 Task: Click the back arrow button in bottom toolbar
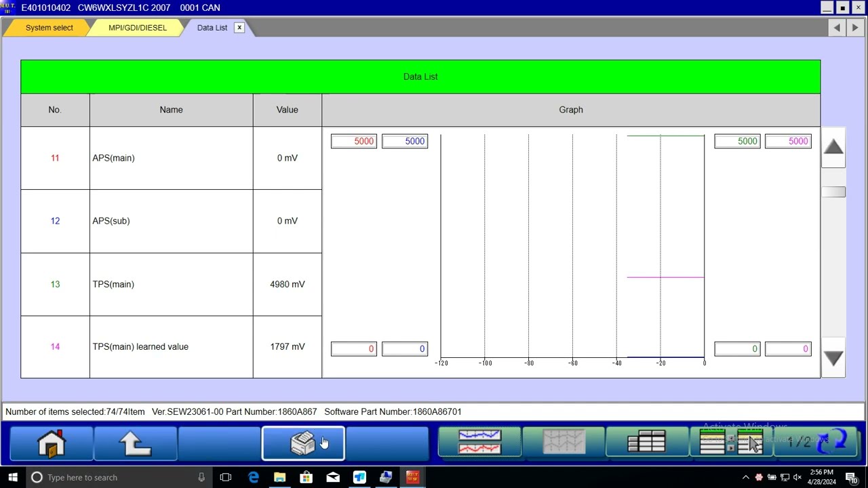pyautogui.click(x=136, y=444)
